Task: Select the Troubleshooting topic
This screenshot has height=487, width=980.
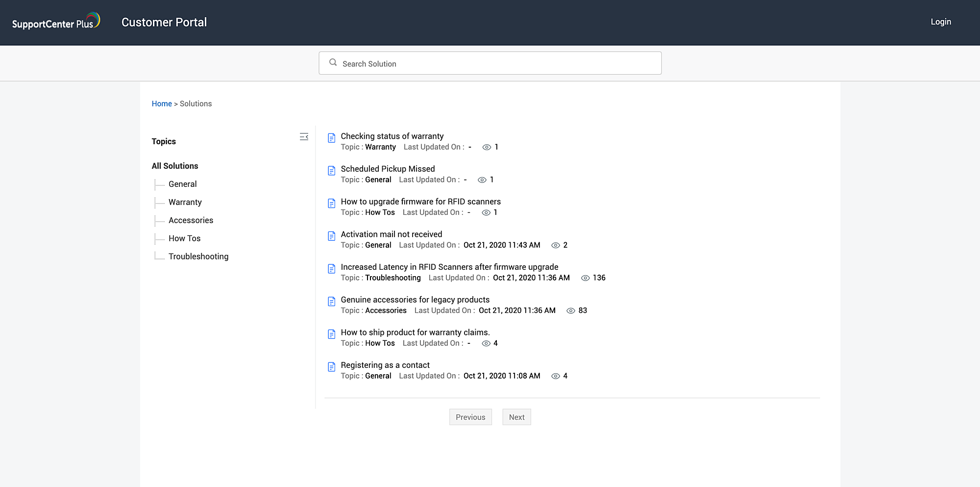Action: point(198,256)
